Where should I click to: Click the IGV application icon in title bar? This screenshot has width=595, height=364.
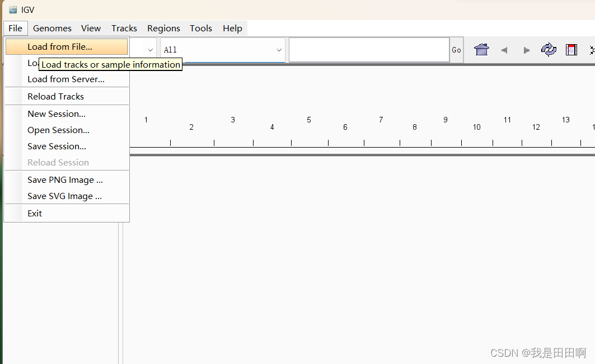[13, 10]
